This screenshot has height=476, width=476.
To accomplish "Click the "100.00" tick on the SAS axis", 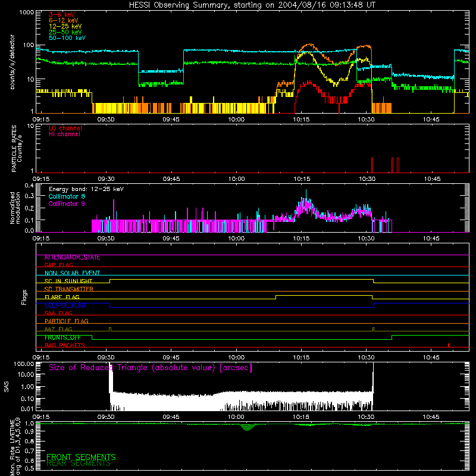I will [x=24, y=364].
